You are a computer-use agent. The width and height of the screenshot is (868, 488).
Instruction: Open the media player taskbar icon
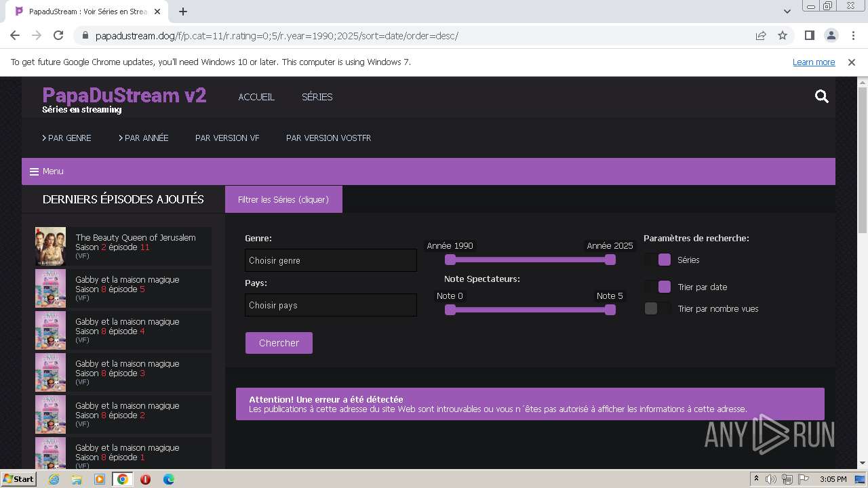click(x=100, y=479)
